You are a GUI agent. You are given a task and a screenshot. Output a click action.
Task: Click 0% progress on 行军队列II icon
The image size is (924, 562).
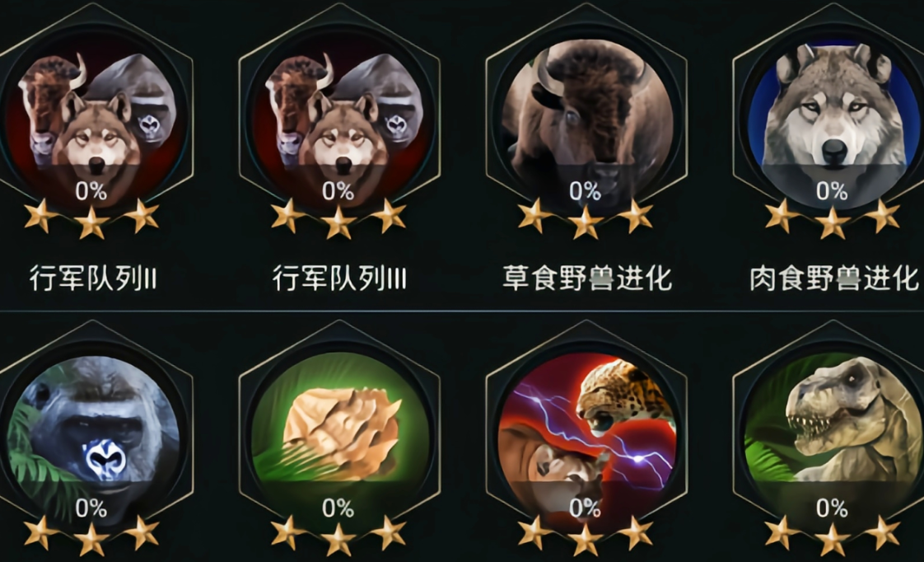[91, 191]
